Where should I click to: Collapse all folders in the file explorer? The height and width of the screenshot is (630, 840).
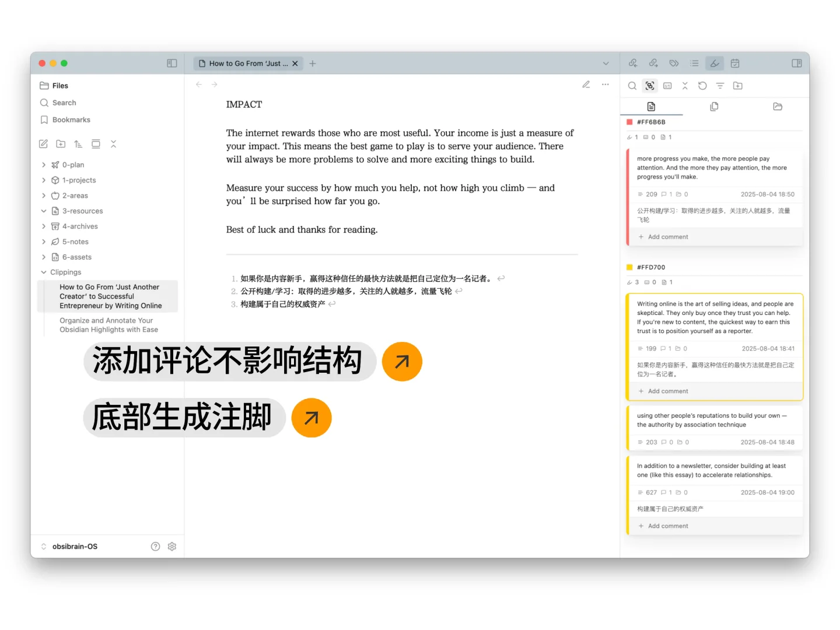click(x=114, y=144)
